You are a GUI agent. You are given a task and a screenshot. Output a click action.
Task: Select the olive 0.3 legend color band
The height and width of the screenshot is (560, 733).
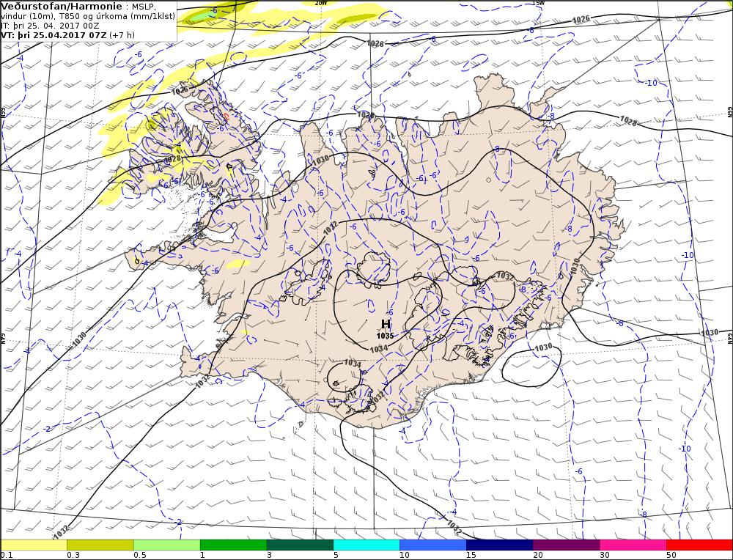(x=100, y=545)
